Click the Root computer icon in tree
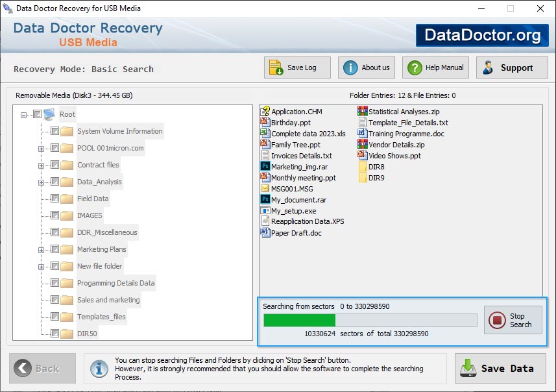Screen dimensions: 556x392 pyautogui.click(x=49, y=114)
